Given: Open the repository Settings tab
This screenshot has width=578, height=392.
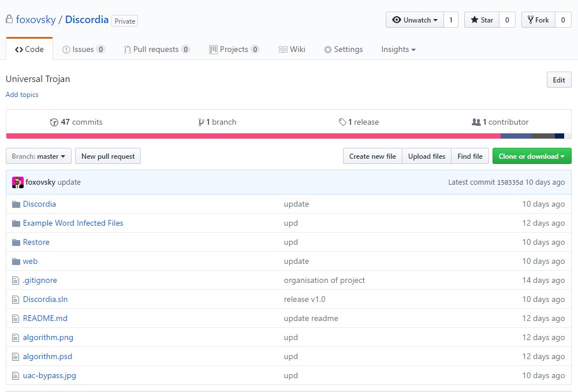Looking at the screenshot, I should [x=343, y=50].
